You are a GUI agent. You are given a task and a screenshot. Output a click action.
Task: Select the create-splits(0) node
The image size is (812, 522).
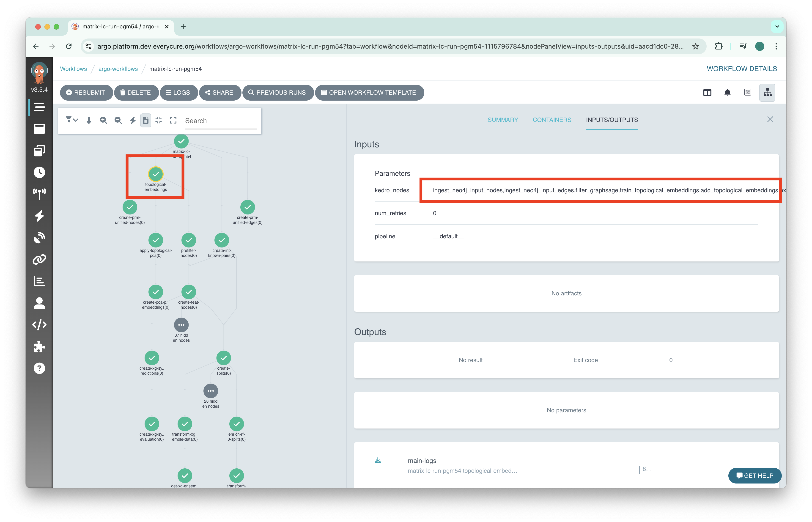223,358
